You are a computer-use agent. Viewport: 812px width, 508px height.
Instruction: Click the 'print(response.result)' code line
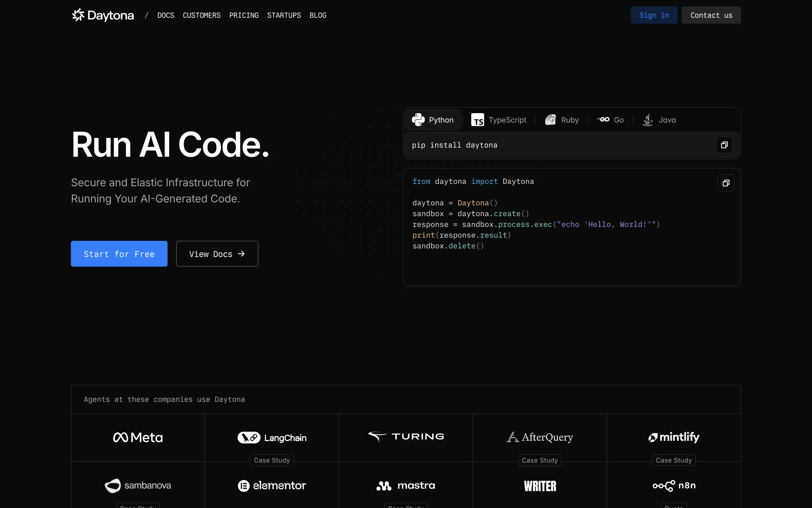click(x=462, y=235)
